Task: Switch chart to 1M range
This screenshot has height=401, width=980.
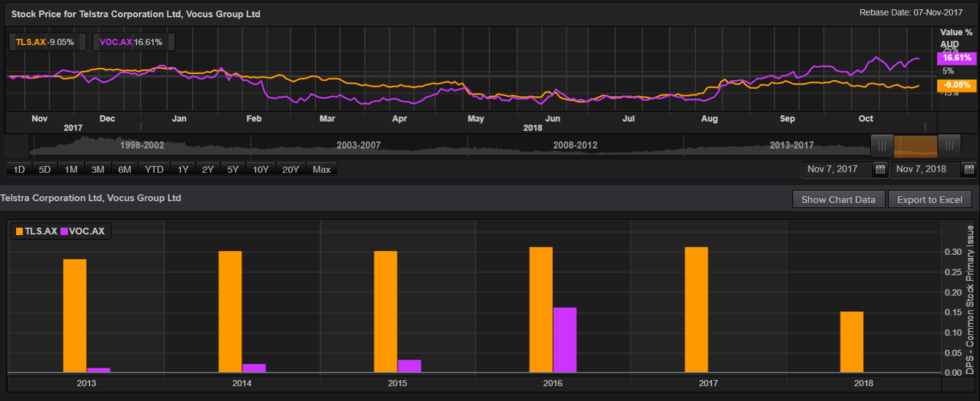Action: (71, 169)
